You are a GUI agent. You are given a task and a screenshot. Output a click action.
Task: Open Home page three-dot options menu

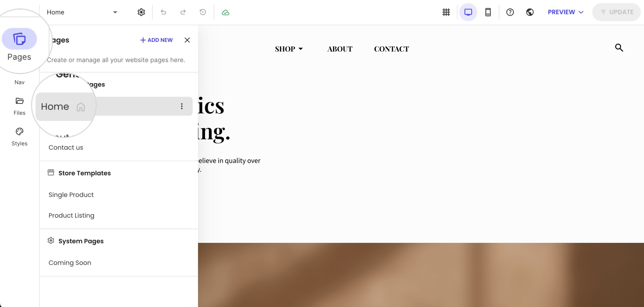click(182, 106)
